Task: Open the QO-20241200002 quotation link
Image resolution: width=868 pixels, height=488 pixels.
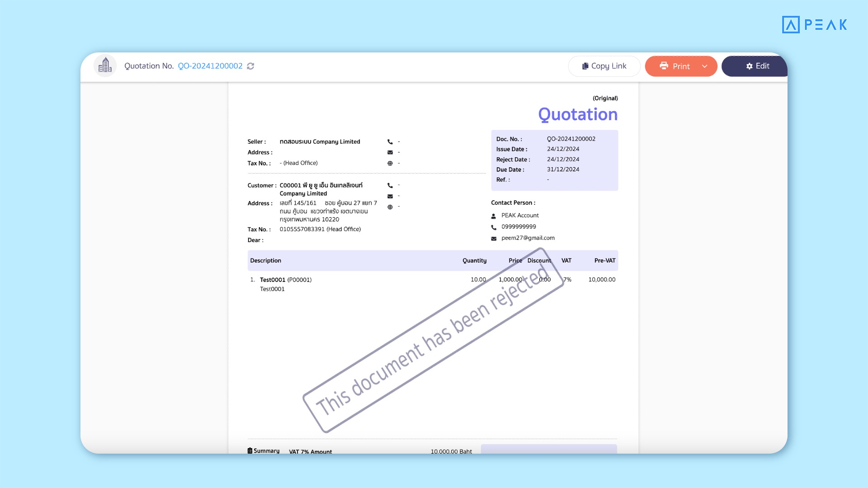Action: (210, 66)
